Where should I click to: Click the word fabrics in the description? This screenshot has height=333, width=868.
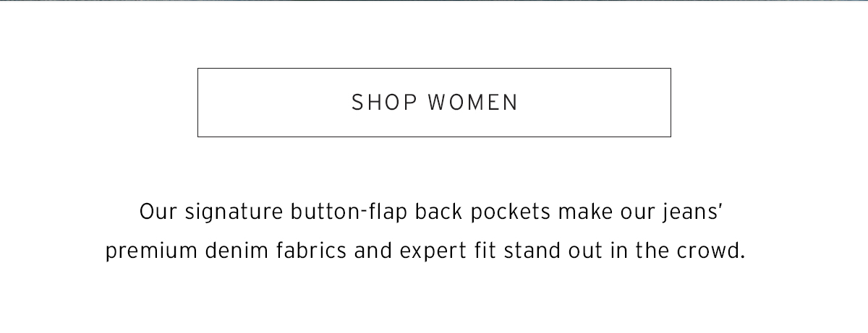tap(312, 253)
